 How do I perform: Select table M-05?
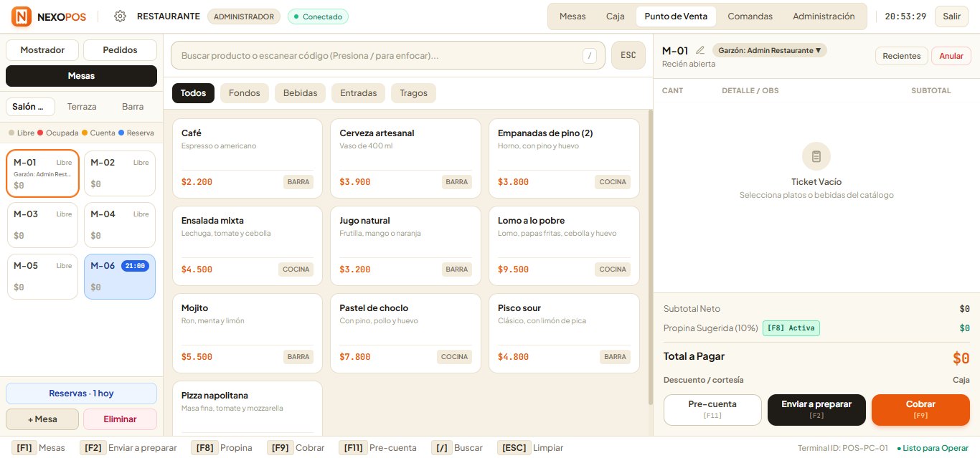[42, 276]
